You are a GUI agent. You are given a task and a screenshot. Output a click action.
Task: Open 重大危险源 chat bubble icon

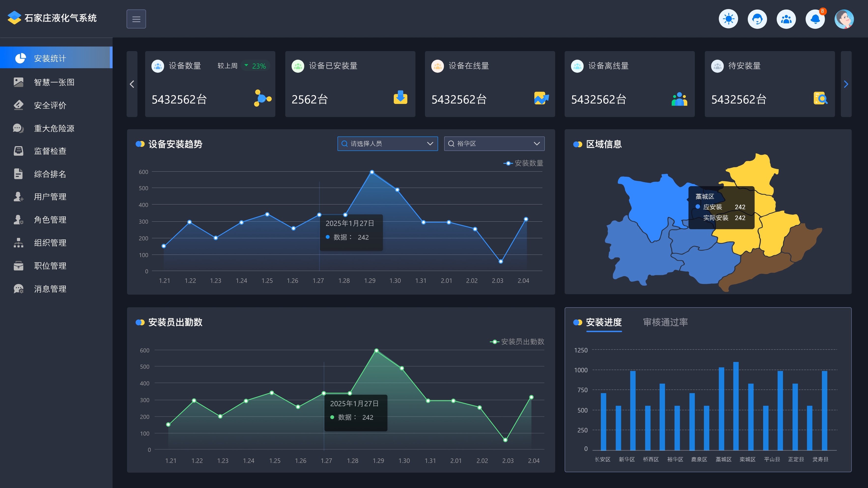click(x=18, y=128)
